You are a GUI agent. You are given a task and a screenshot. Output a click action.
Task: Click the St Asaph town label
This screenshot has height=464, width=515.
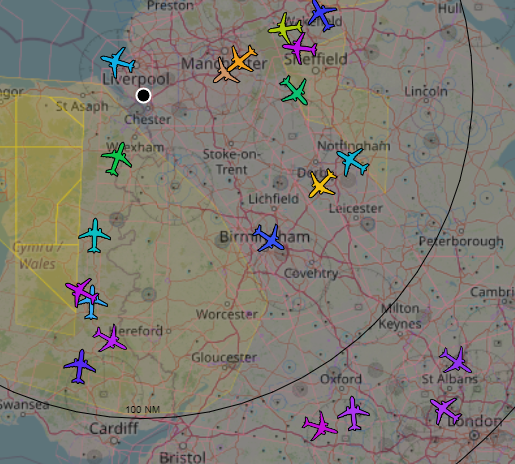(82, 107)
